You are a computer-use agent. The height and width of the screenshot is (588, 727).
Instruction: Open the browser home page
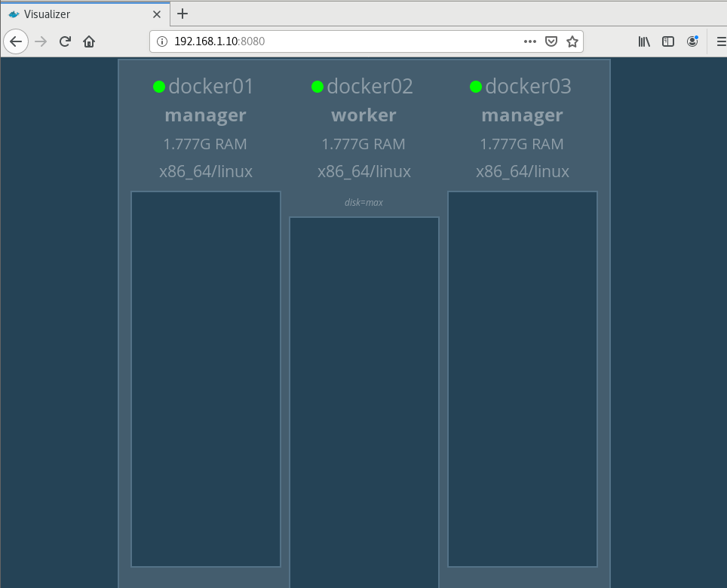tap(89, 41)
